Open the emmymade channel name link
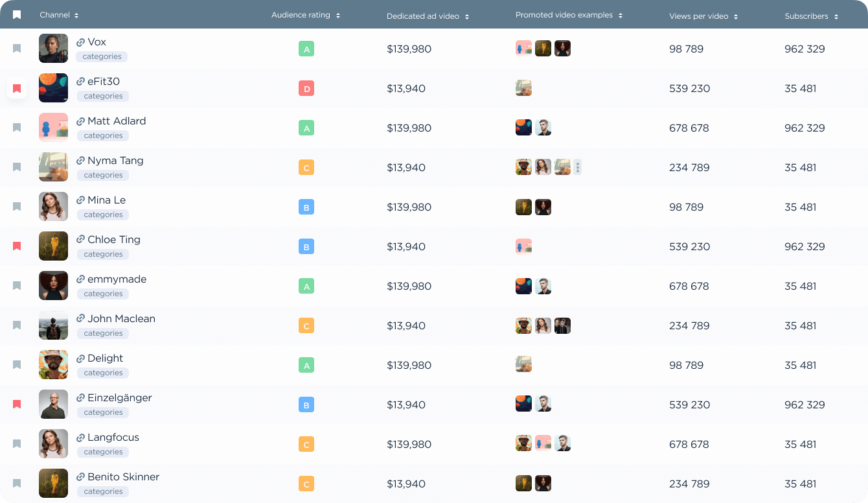This screenshot has width=868, height=503. (117, 279)
